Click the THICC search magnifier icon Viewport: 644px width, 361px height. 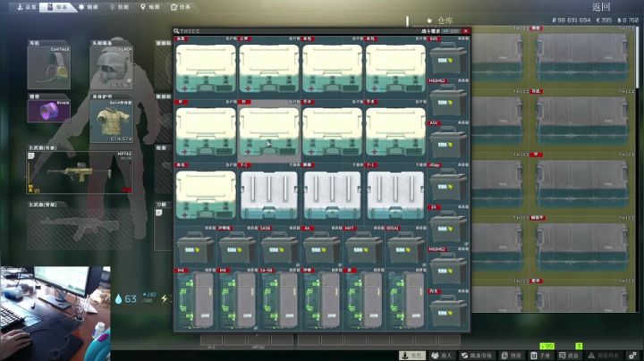176,31
